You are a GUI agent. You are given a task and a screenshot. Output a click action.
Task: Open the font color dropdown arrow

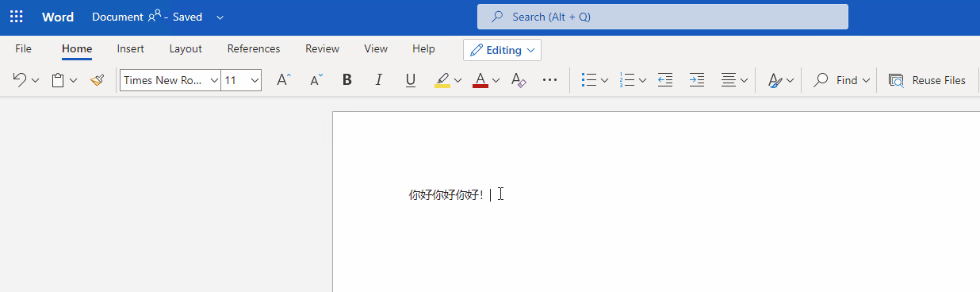(496, 80)
